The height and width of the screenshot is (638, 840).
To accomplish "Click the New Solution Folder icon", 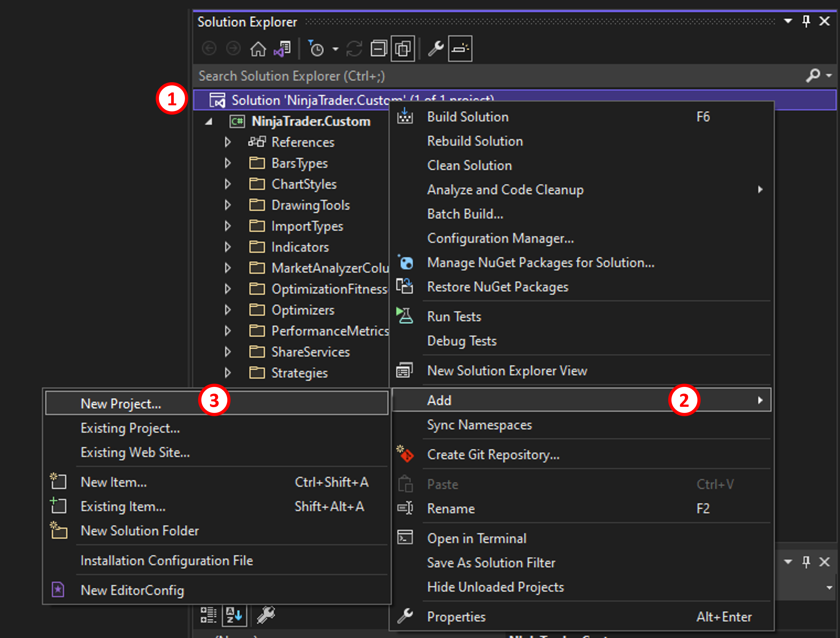I will pos(58,530).
